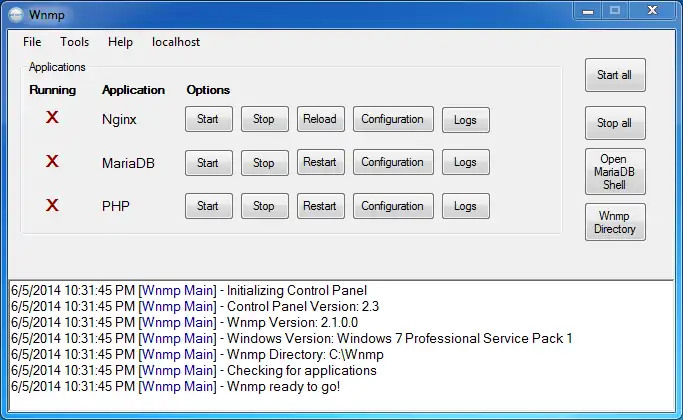
Task: Click the MariaDB application label
Action: click(x=128, y=163)
